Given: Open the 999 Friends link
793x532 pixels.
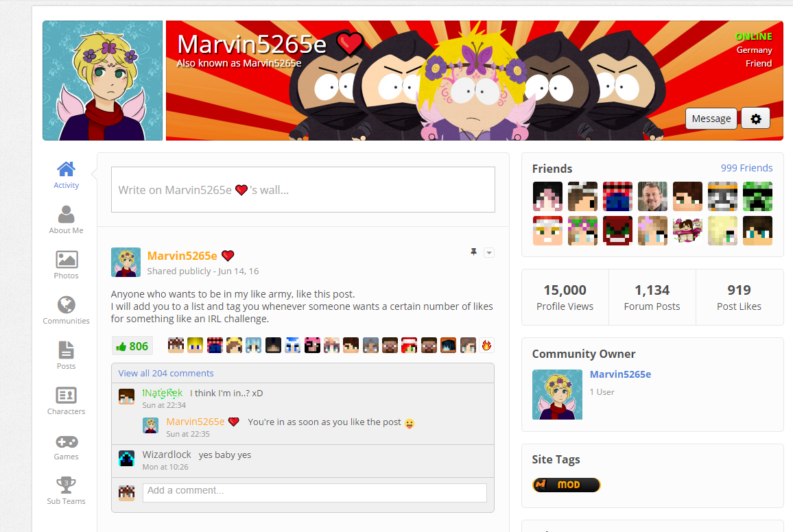Looking at the screenshot, I should [x=746, y=168].
